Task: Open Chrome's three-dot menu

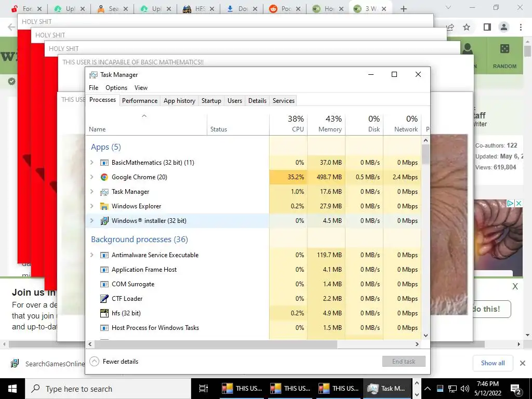Action: pyautogui.click(x=521, y=27)
